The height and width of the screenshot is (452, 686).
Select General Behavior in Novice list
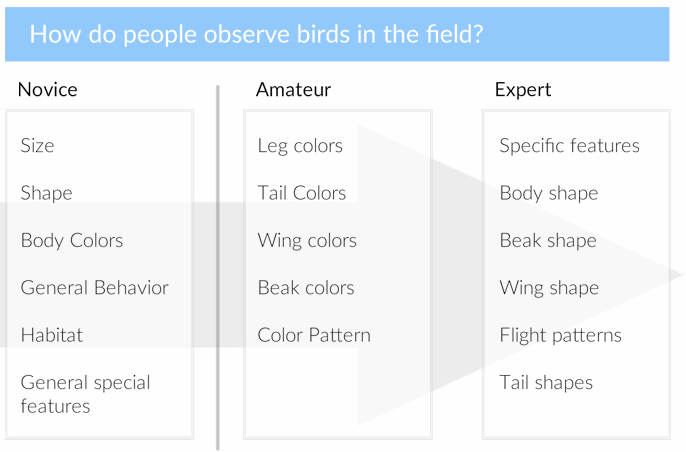coord(94,287)
